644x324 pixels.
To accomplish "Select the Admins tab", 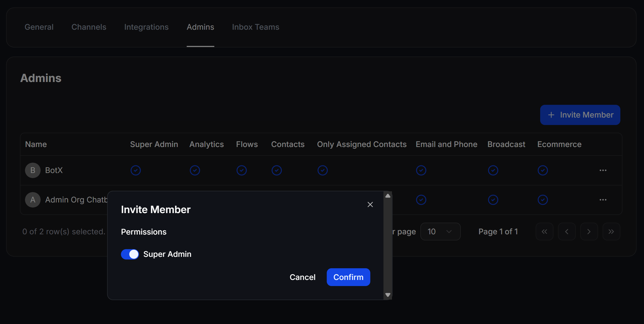I will [x=200, y=27].
